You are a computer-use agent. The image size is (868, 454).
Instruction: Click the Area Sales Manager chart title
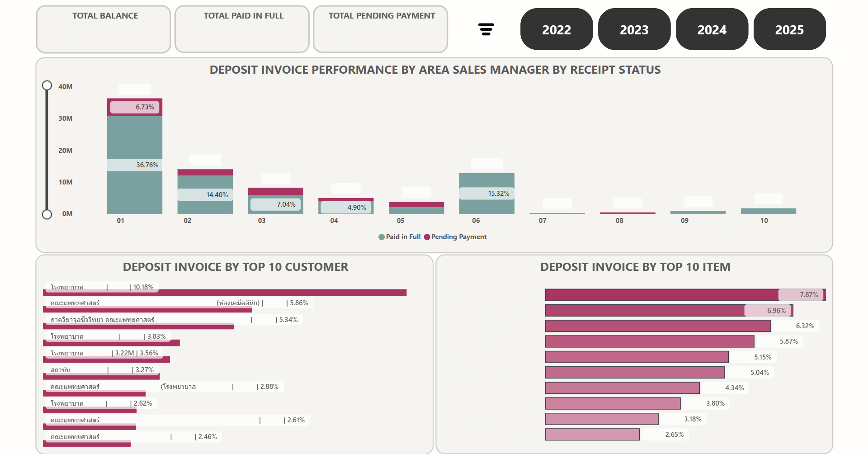pyautogui.click(x=435, y=70)
